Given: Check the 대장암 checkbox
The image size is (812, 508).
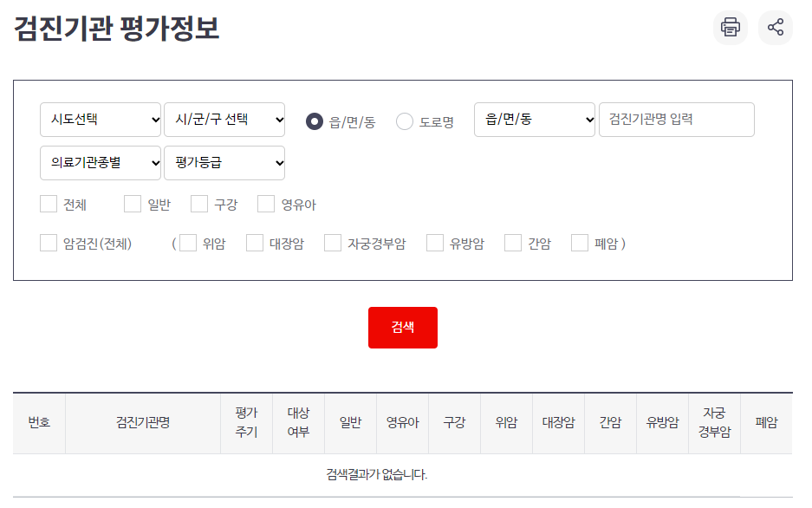Looking at the screenshot, I should (254, 243).
